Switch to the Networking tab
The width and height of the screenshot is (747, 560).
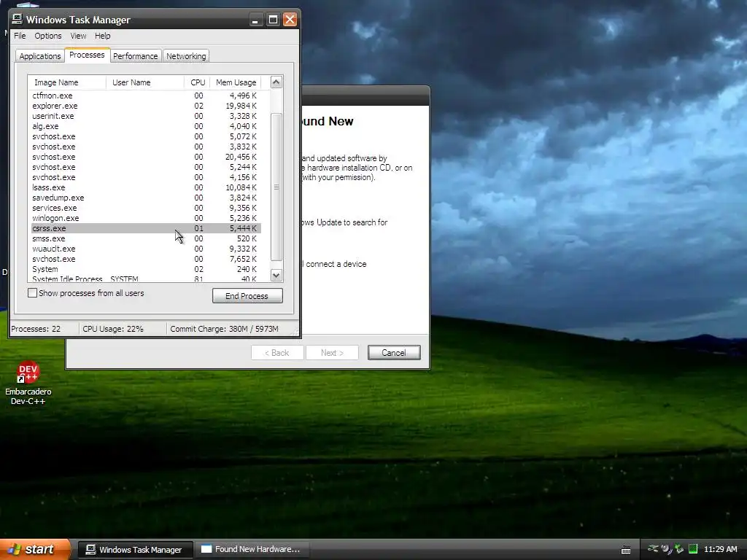tap(186, 55)
